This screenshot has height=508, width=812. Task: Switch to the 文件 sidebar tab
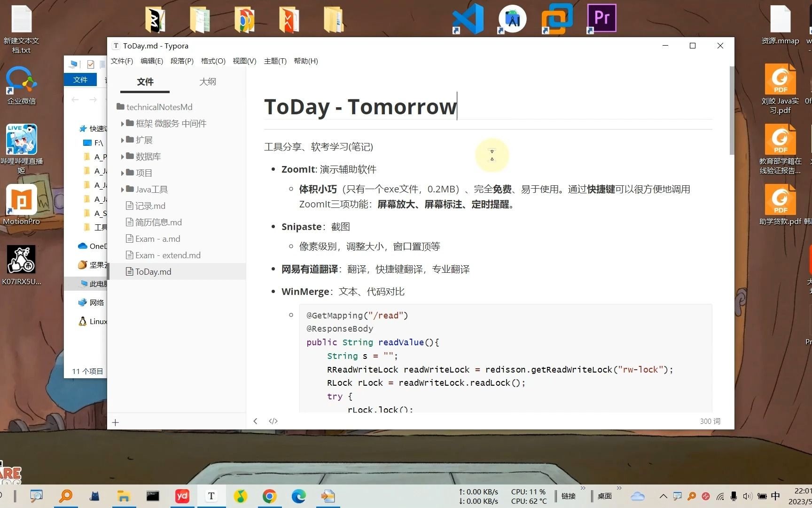[145, 82]
